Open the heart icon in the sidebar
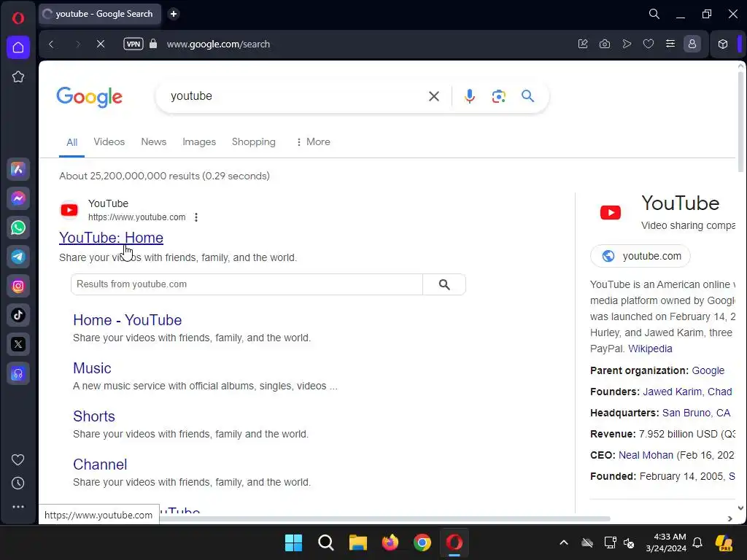747x560 pixels. [x=18, y=460]
